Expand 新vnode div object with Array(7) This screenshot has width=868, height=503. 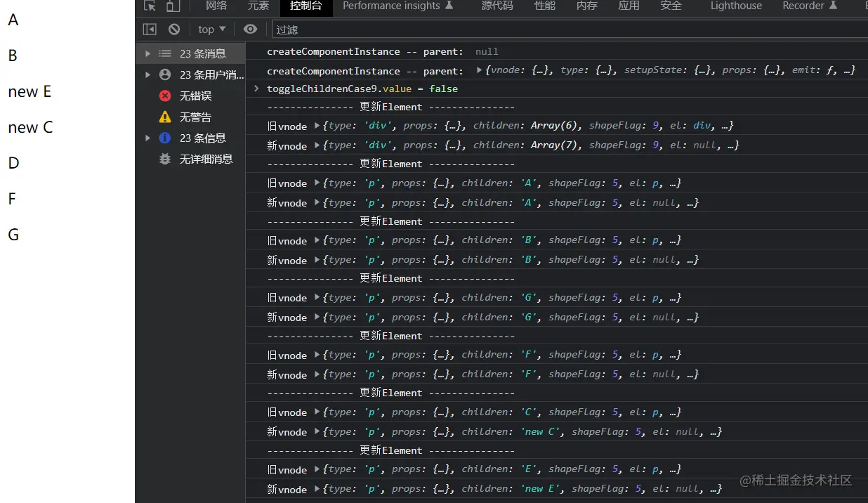pos(317,145)
